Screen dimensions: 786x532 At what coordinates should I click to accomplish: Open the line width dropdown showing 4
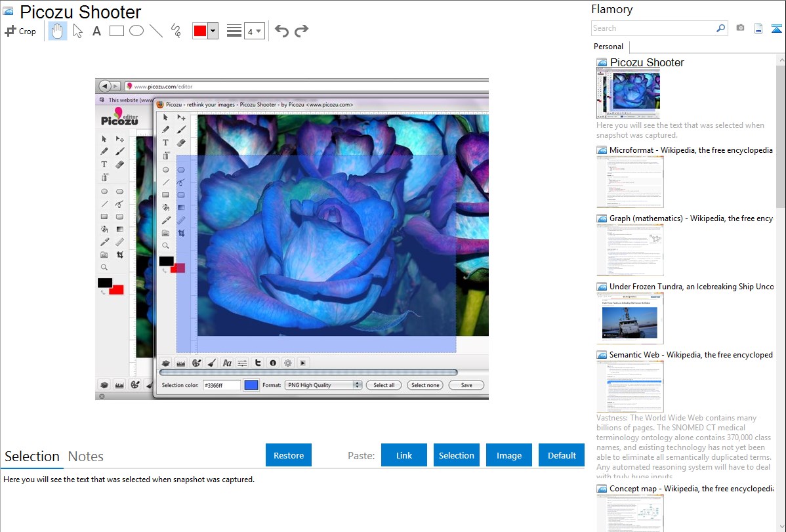(x=254, y=31)
